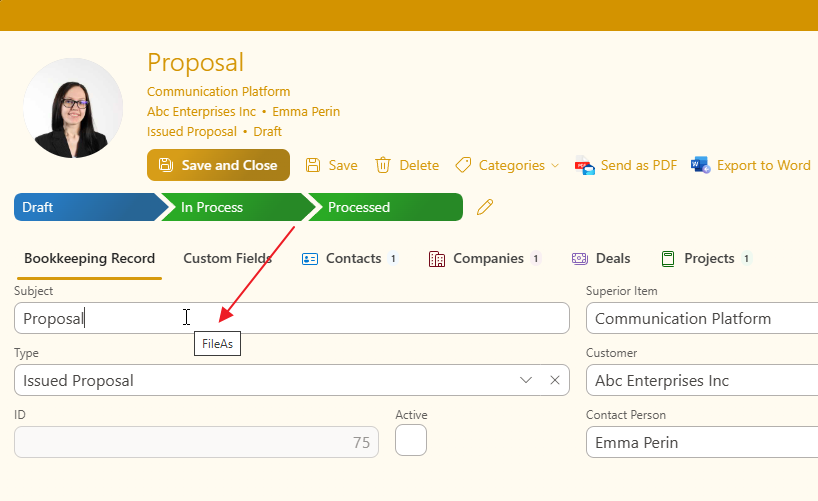Viewport: 818px width, 501px height.
Task: Click the pencil icon to edit workflow
Action: click(x=485, y=207)
